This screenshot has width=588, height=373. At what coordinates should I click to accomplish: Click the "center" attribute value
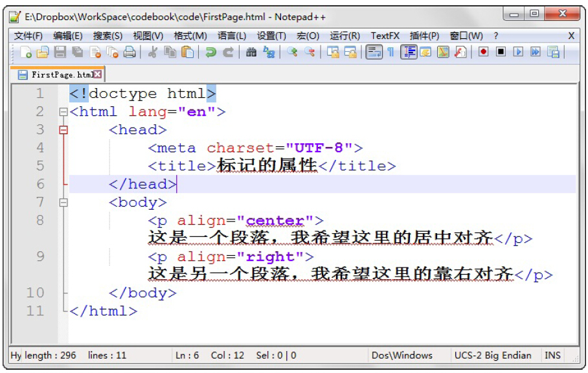pyautogui.click(x=275, y=220)
